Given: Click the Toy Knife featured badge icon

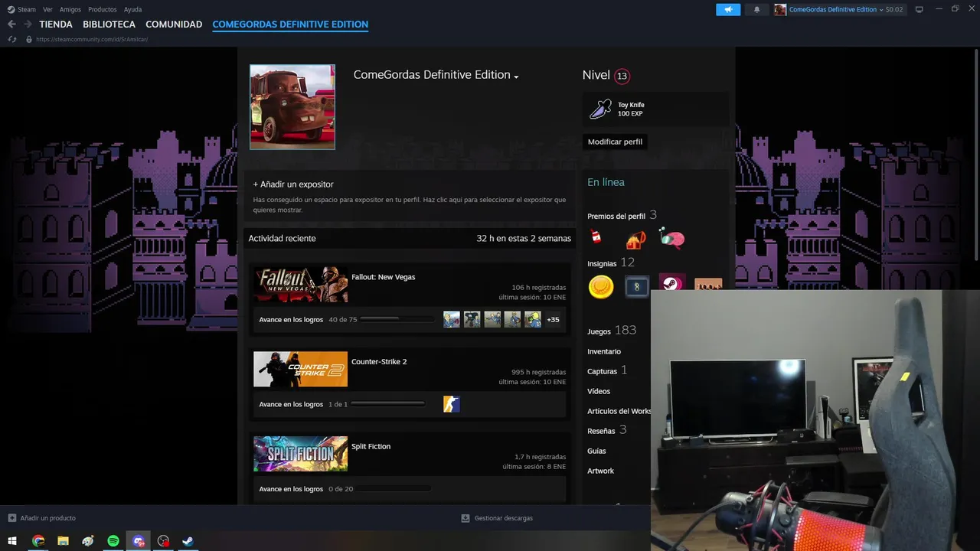Looking at the screenshot, I should [x=600, y=109].
